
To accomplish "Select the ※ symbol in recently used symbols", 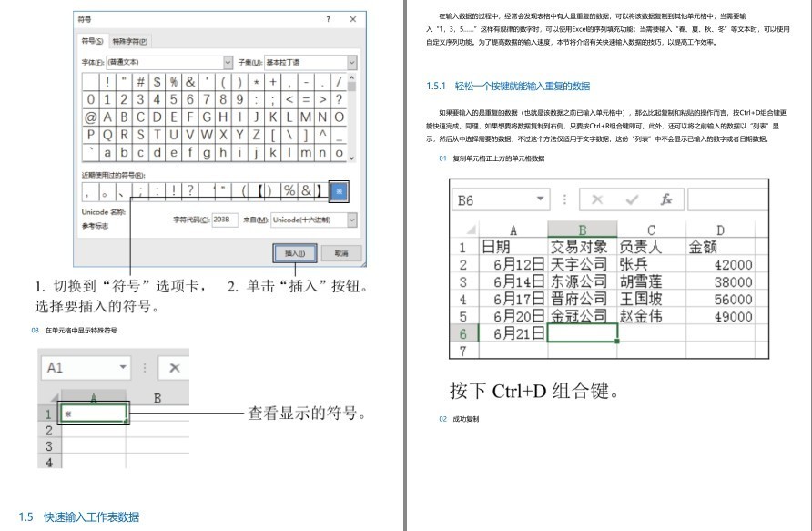I will (x=340, y=191).
